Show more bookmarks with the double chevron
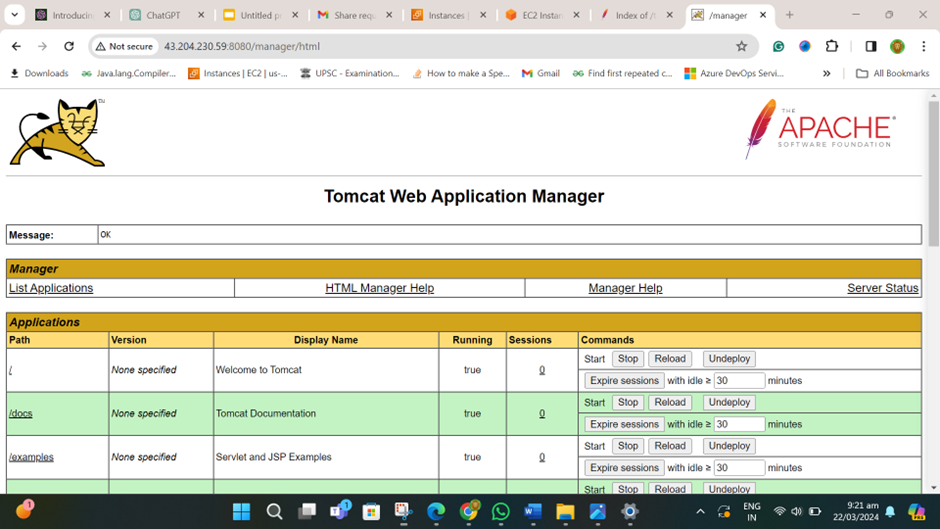 pos(827,73)
